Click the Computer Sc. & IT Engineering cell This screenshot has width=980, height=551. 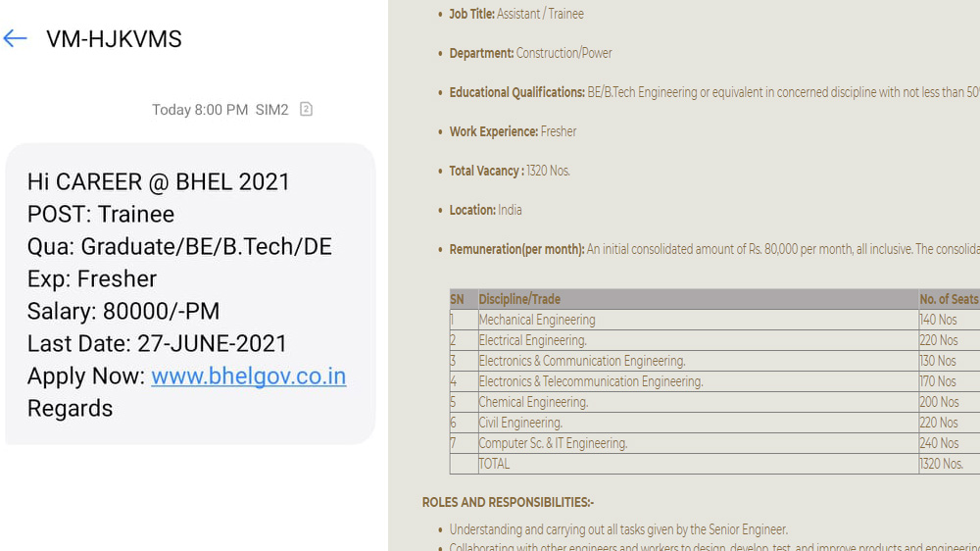pyautogui.click(x=553, y=443)
